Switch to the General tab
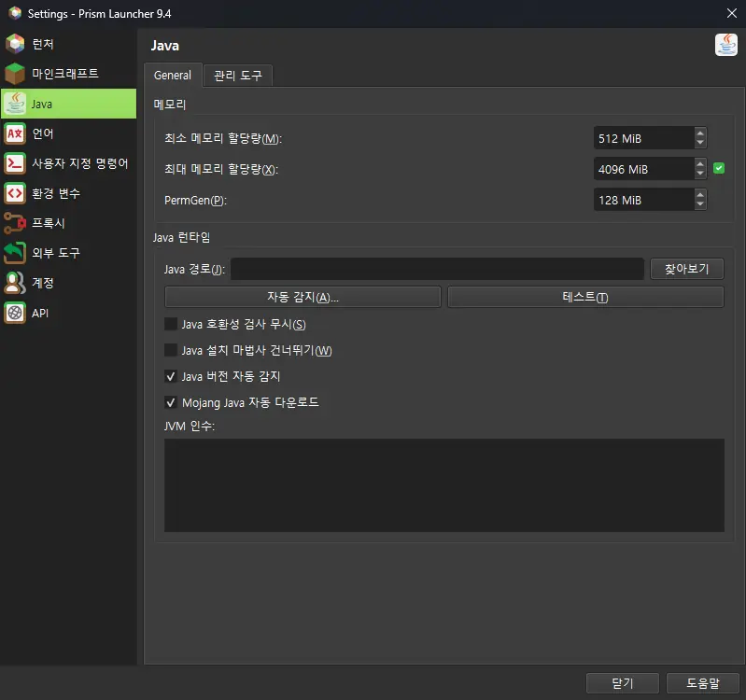 pos(173,76)
